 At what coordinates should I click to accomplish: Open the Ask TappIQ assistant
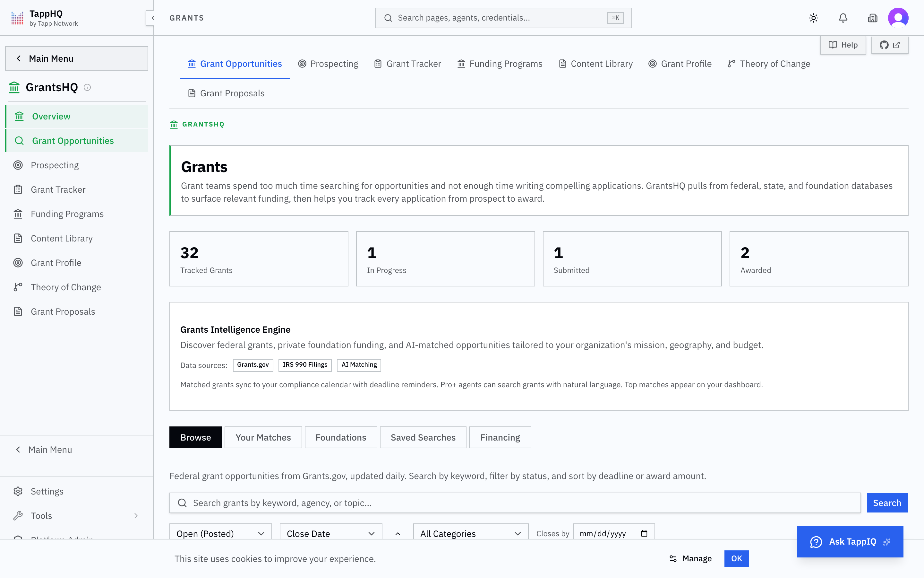(x=850, y=542)
